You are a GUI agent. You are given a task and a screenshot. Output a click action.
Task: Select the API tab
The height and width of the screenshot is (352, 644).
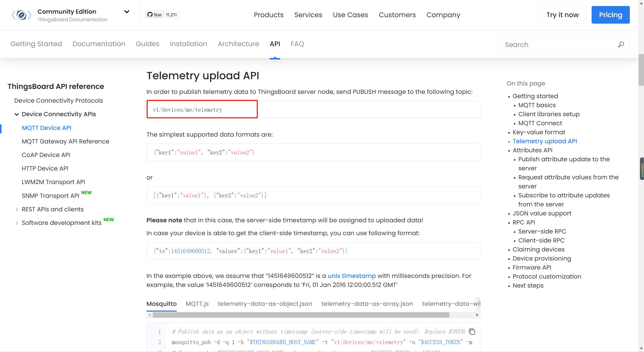[x=275, y=44]
